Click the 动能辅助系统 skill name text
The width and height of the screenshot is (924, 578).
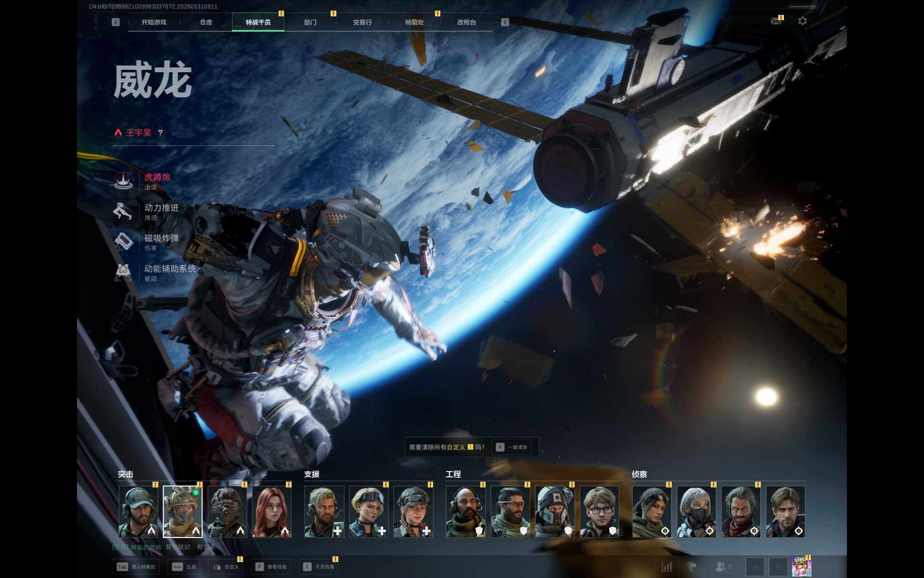click(170, 268)
